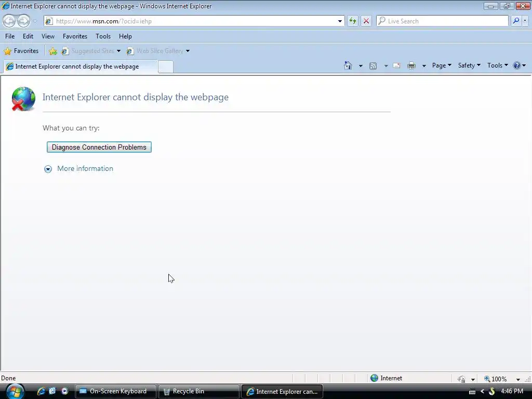Open the File menu
532x399 pixels.
[10, 36]
